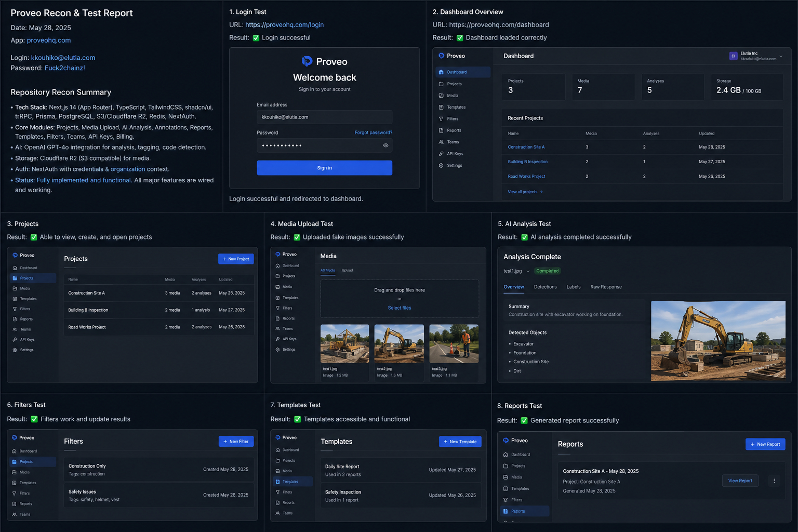
Task: Click the Filters funnel icon in Dashboard Overview sidebar
Action: point(441,119)
